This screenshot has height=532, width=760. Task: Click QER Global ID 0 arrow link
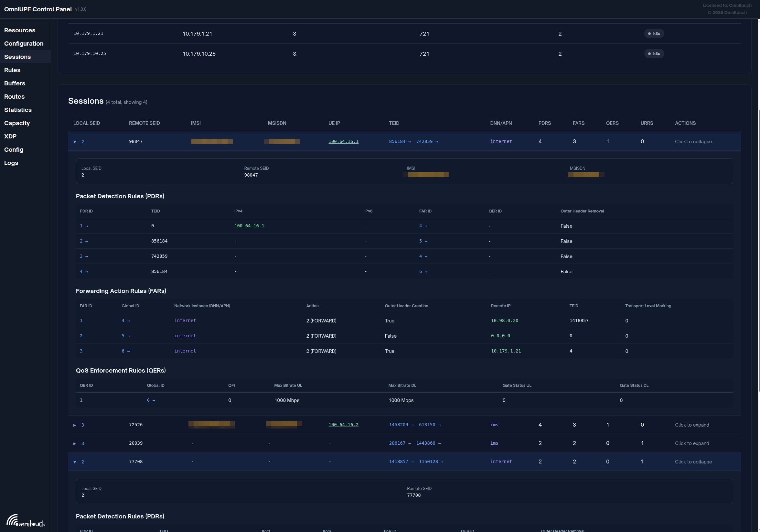pos(151,400)
